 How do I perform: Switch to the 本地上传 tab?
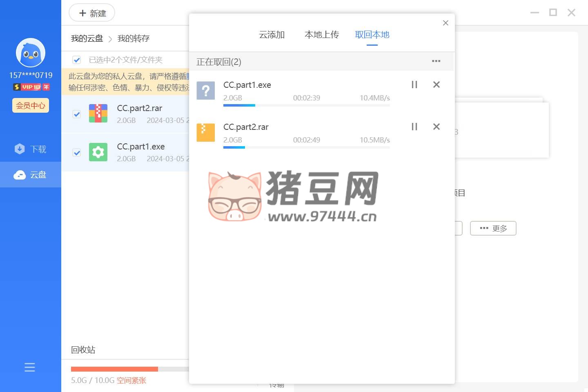click(x=322, y=35)
